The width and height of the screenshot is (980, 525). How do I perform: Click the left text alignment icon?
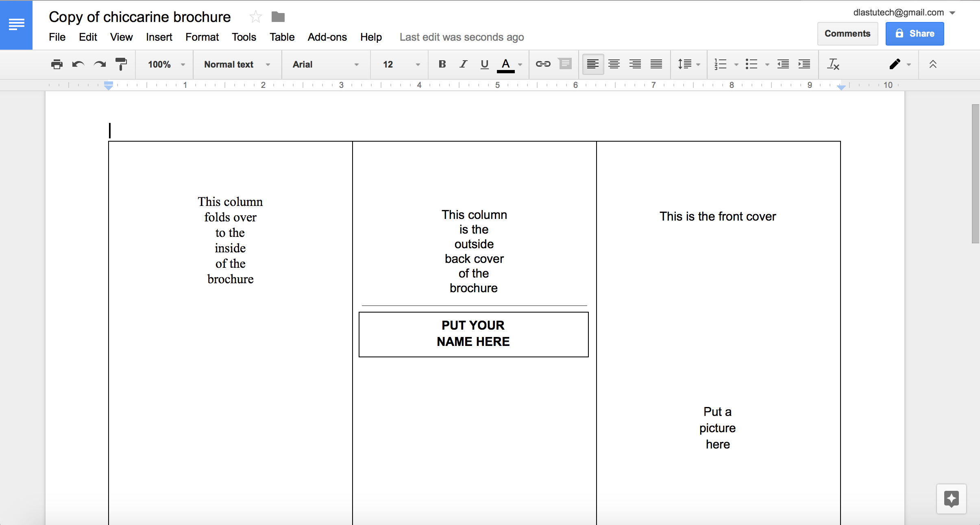592,64
